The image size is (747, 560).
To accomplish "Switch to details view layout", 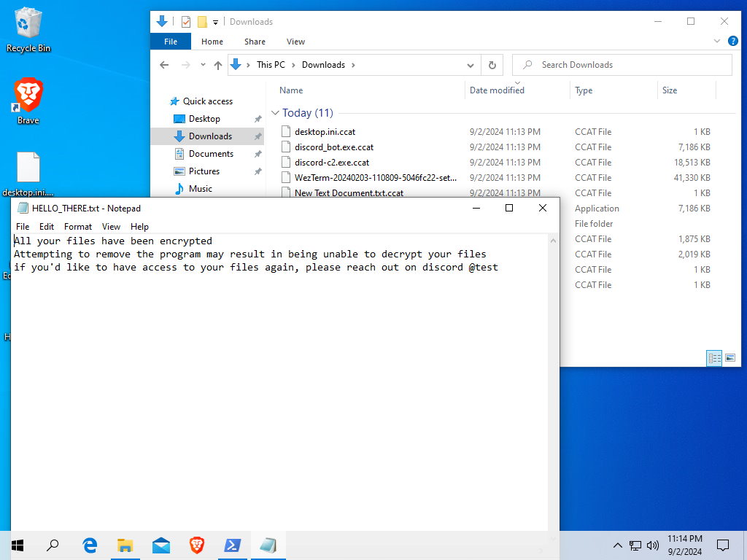I will pos(714,358).
